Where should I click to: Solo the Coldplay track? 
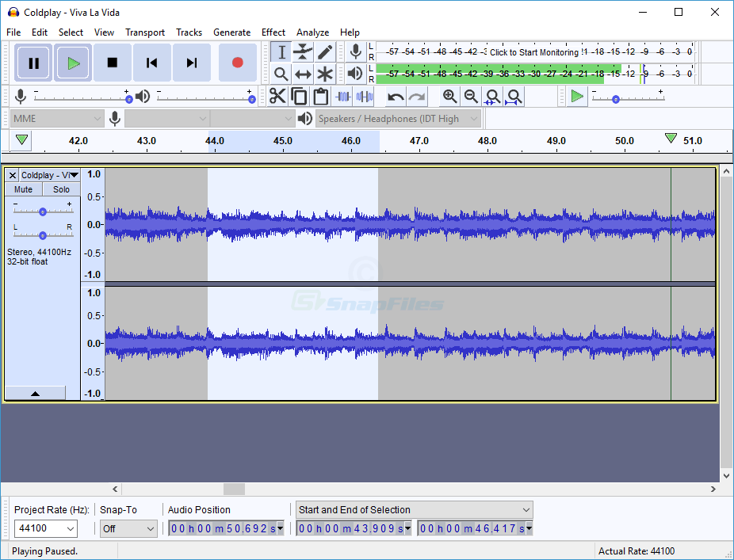click(61, 189)
